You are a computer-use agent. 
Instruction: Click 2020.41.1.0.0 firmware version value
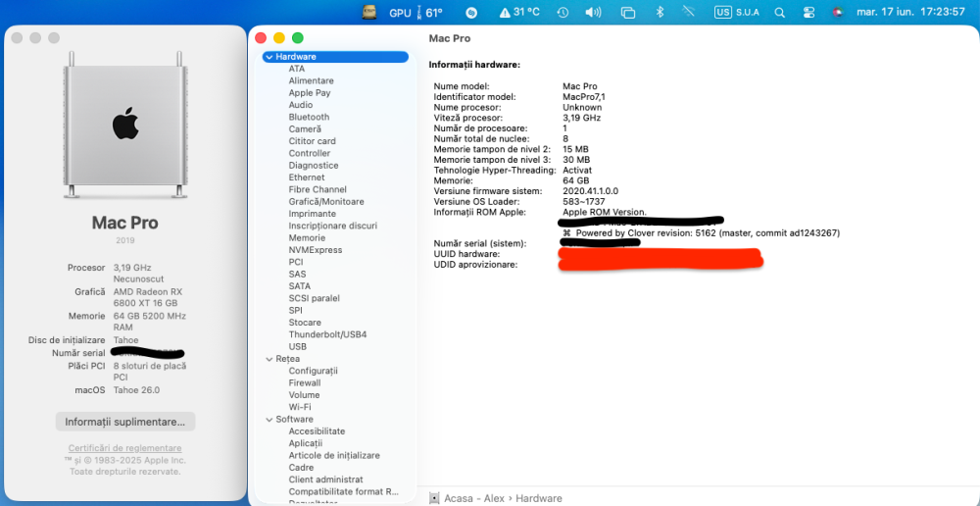pos(591,191)
